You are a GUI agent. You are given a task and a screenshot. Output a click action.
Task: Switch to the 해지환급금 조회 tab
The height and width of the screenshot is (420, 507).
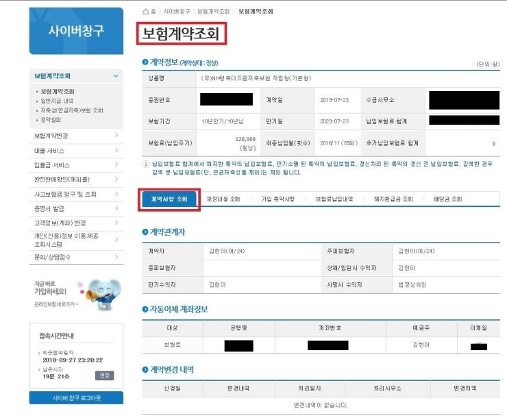tap(393, 199)
